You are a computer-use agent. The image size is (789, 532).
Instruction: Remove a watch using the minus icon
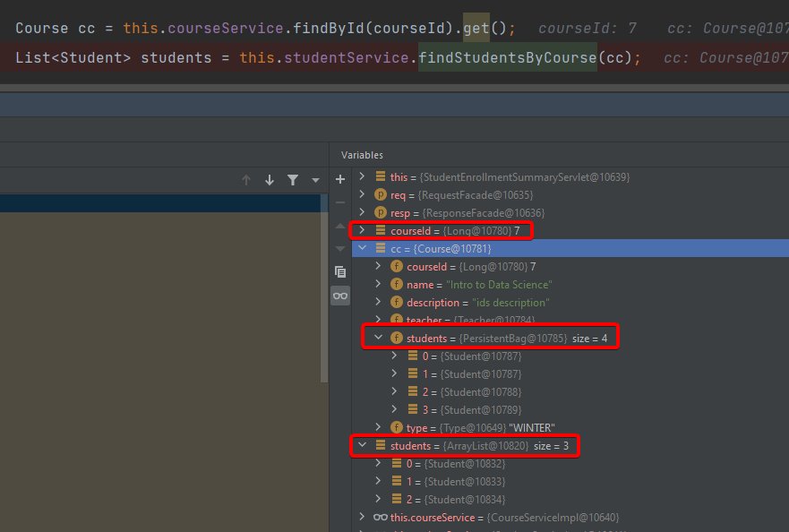tap(340, 202)
